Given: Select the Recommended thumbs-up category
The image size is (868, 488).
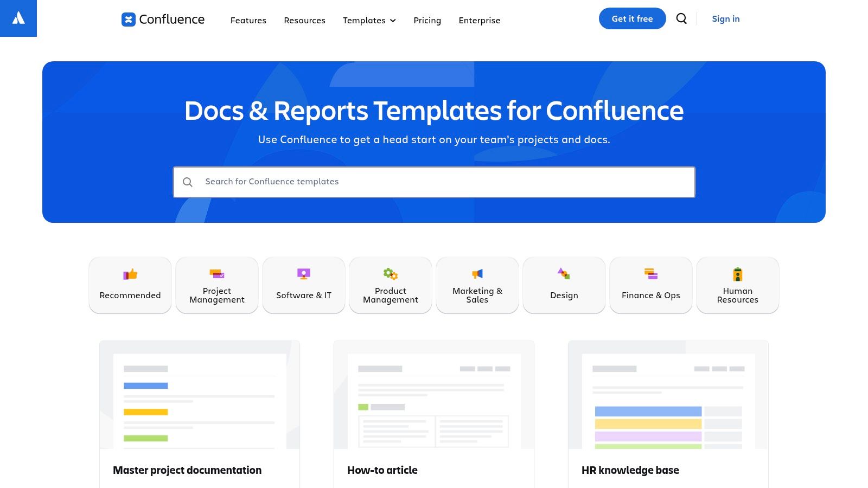Looking at the screenshot, I should pyautogui.click(x=130, y=285).
